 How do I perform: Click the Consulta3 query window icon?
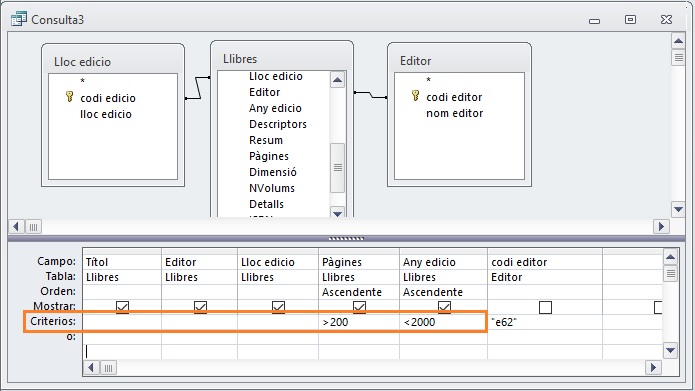19,19
